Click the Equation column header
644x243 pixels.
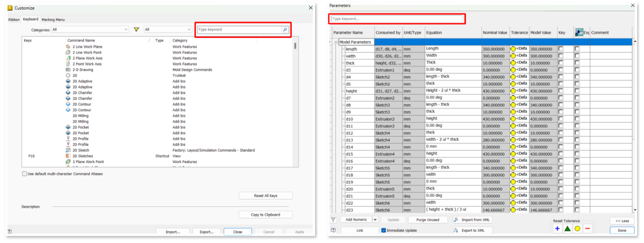[x=453, y=32]
